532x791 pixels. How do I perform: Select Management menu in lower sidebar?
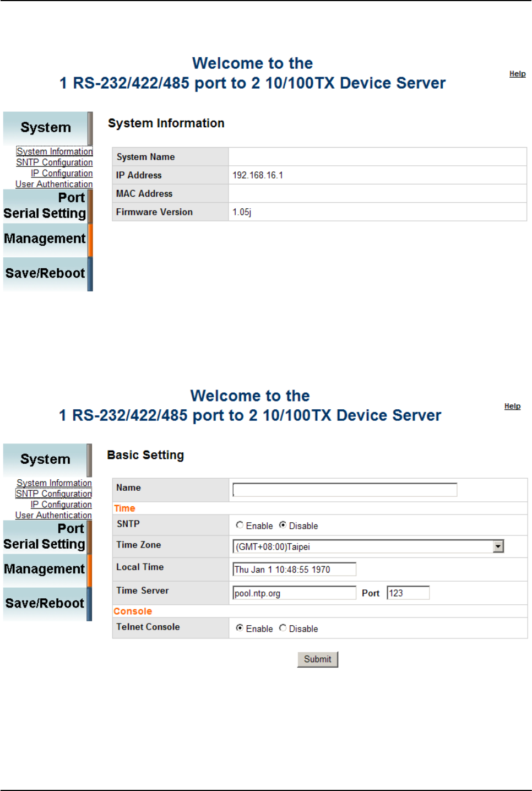point(47,570)
